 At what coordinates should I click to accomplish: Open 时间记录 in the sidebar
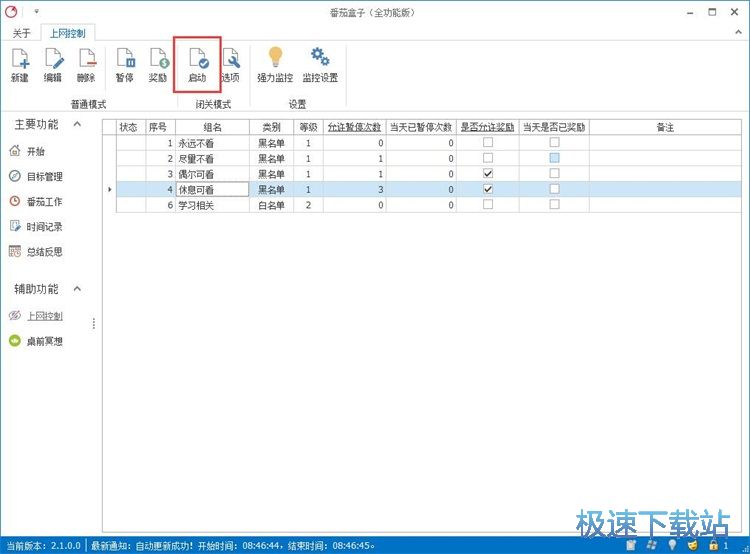(36, 227)
